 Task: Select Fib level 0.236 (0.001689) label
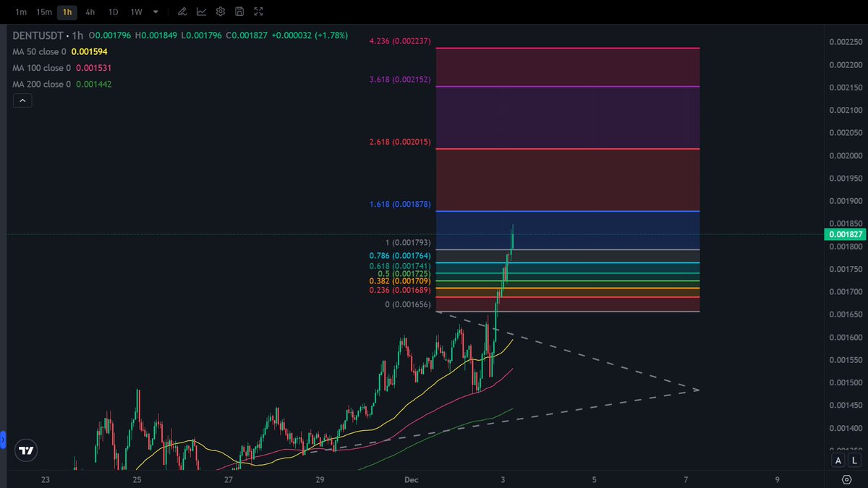coord(400,290)
